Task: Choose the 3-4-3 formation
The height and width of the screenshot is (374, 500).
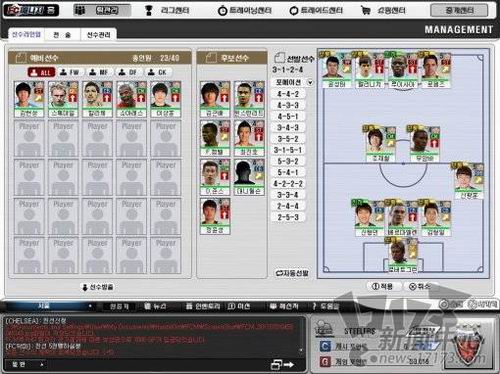Action: point(288,128)
